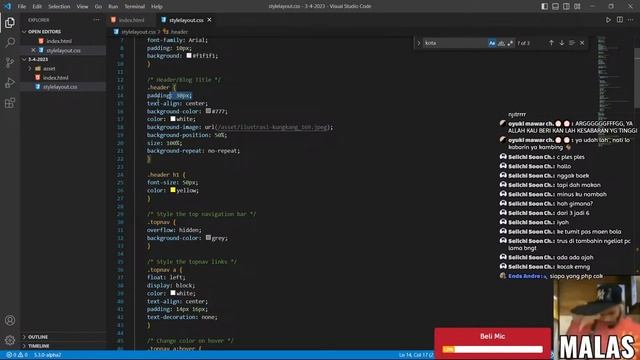Open Explorer panel more actions ellipsis
640x360 pixels.
[x=96, y=20]
